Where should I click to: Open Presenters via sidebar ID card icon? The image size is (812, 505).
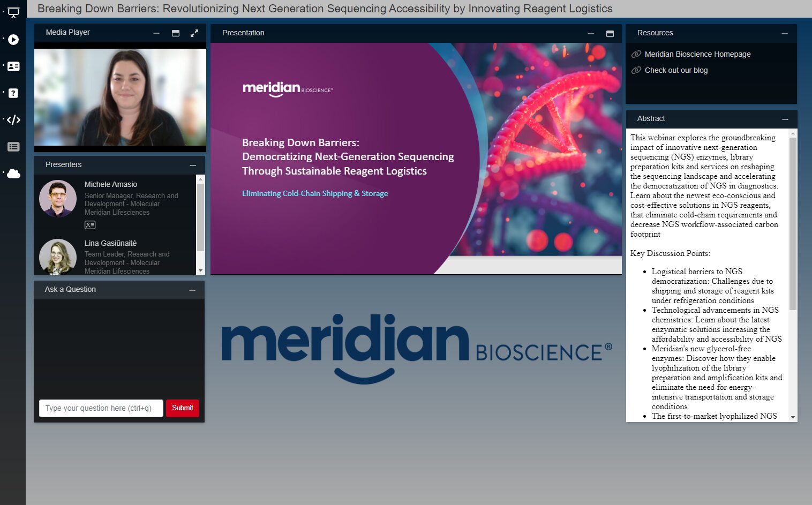pyautogui.click(x=13, y=66)
